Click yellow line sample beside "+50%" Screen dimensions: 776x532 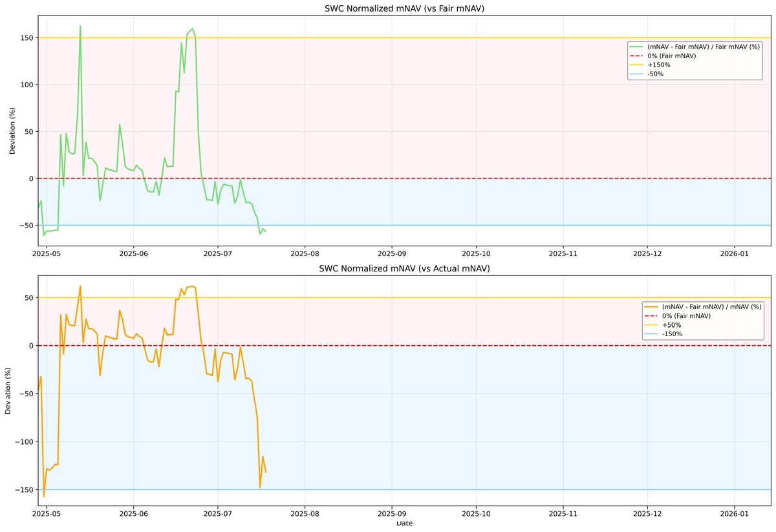(651, 325)
